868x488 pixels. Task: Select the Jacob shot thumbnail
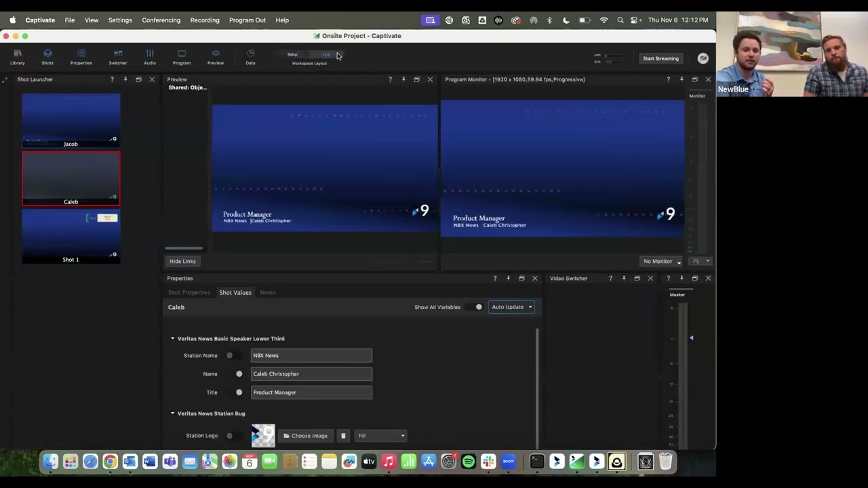click(x=71, y=121)
